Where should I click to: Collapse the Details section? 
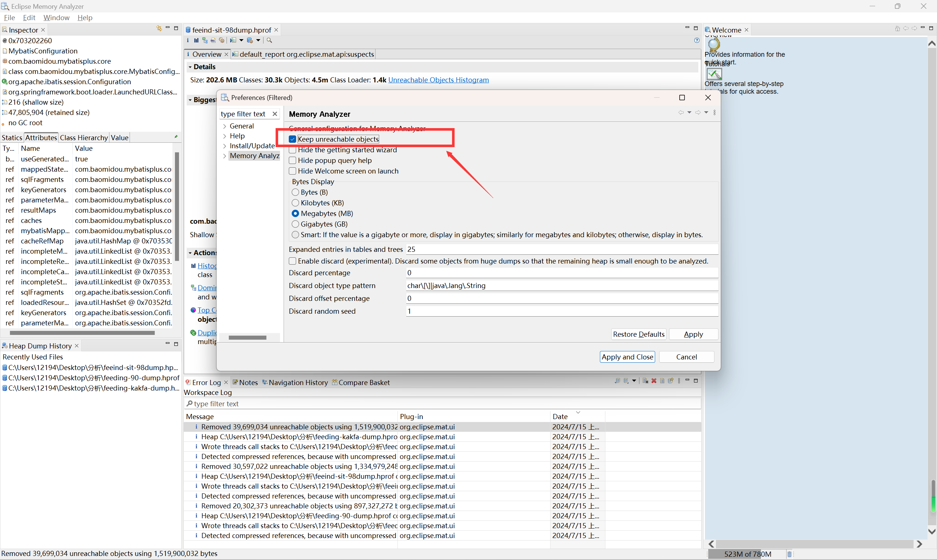190,67
